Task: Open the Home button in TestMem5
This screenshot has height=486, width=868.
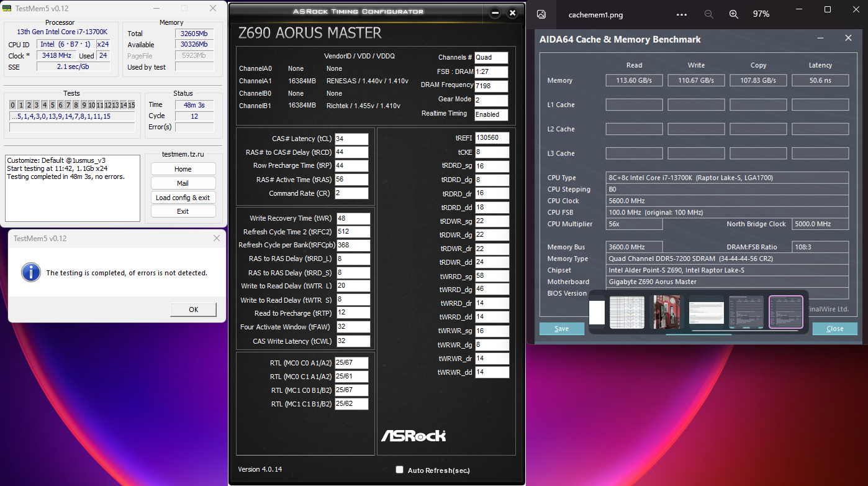Action: pyautogui.click(x=183, y=169)
